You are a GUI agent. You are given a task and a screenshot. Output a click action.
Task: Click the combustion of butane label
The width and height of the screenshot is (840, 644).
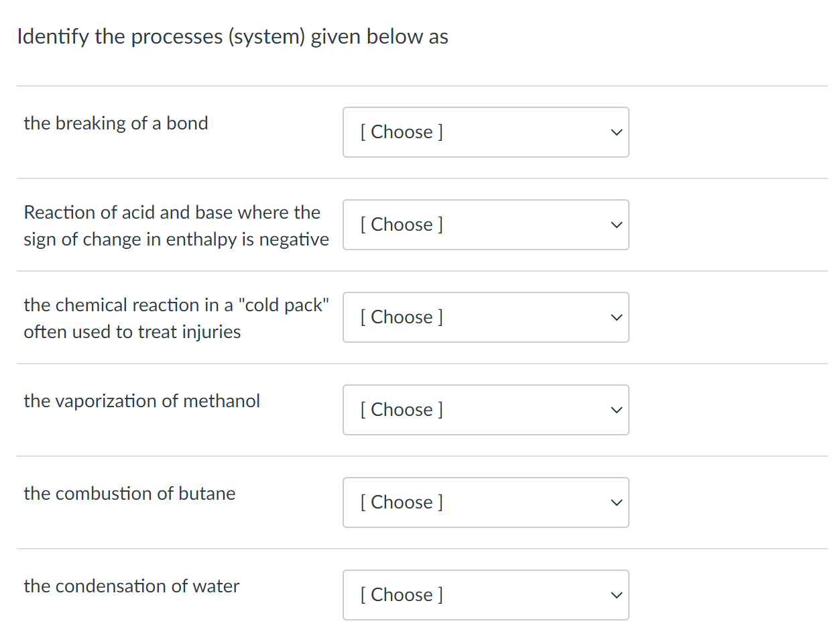pos(129,494)
